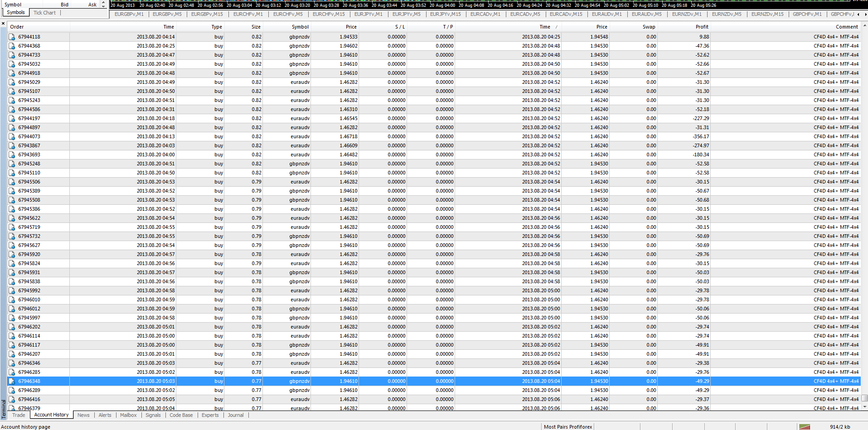Switch to the Signals tab
Image resolution: width=868 pixels, height=430 pixels.
coord(153,415)
